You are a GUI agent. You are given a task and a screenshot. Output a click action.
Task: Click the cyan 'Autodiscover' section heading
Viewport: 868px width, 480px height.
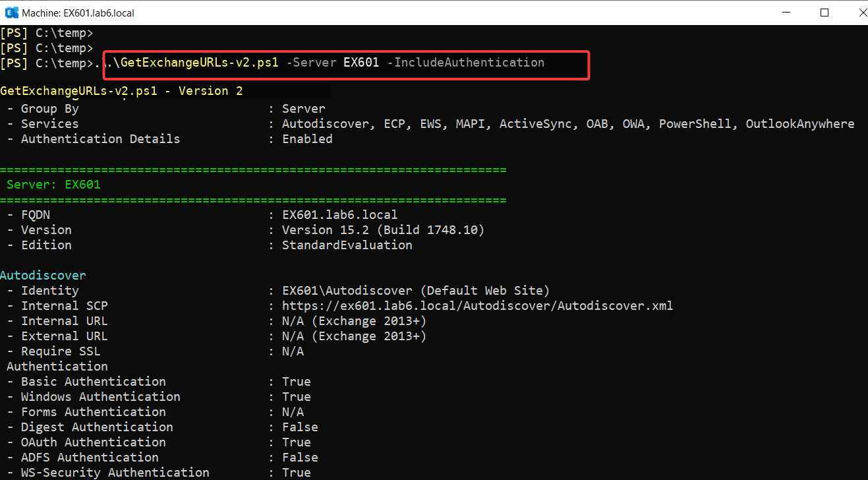[43, 276]
